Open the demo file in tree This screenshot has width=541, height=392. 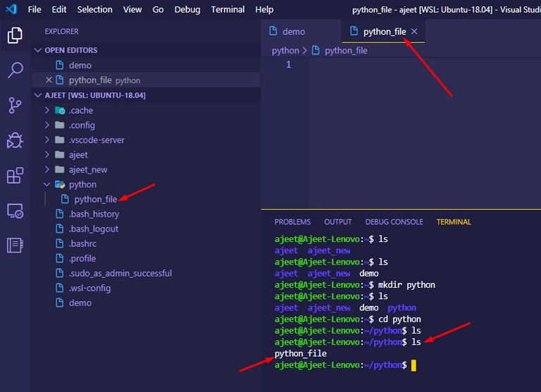[146, 303]
